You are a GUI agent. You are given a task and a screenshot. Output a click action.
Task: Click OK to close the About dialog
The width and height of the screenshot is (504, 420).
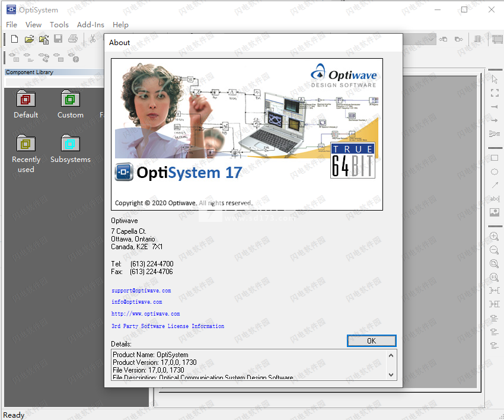point(371,341)
